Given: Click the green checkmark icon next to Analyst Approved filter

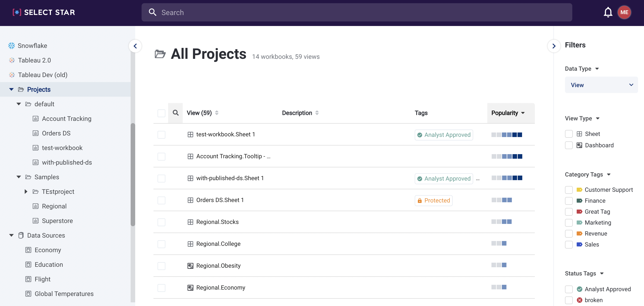Looking at the screenshot, I should (579, 289).
